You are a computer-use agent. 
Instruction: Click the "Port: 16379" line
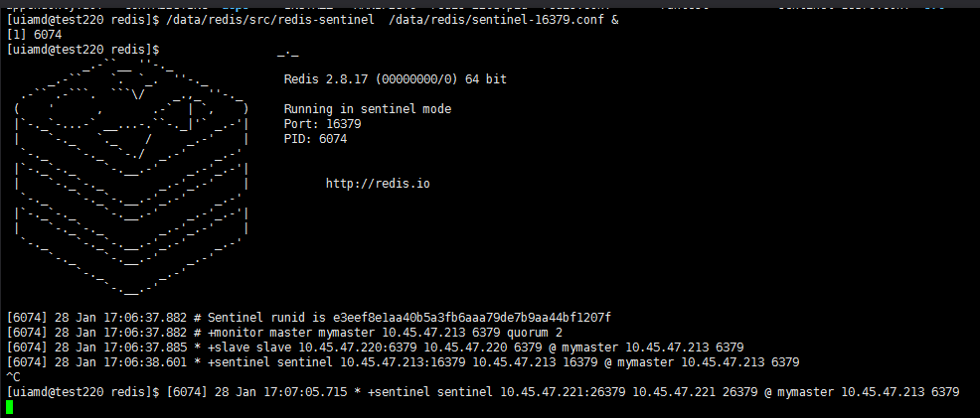(x=322, y=124)
